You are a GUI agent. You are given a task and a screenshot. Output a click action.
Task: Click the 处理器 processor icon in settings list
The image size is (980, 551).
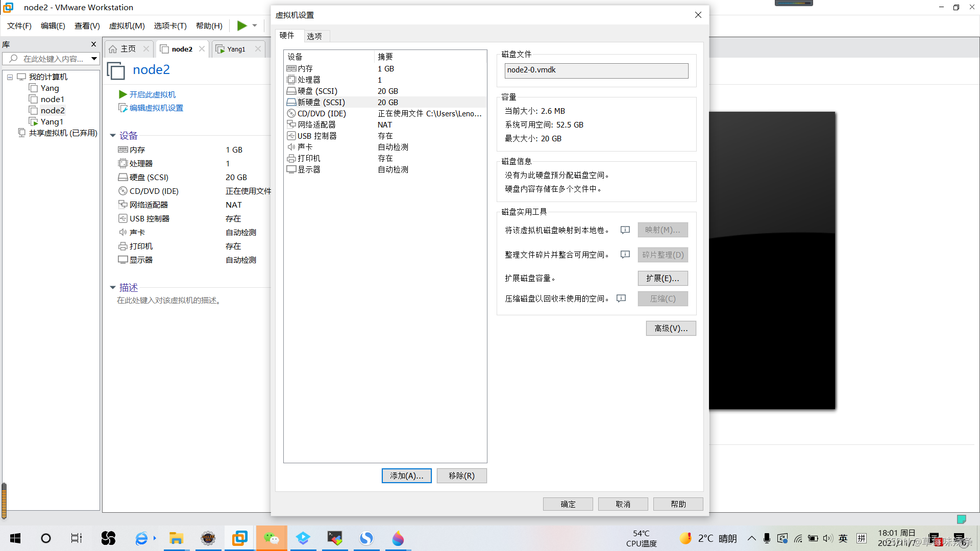(291, 80)
